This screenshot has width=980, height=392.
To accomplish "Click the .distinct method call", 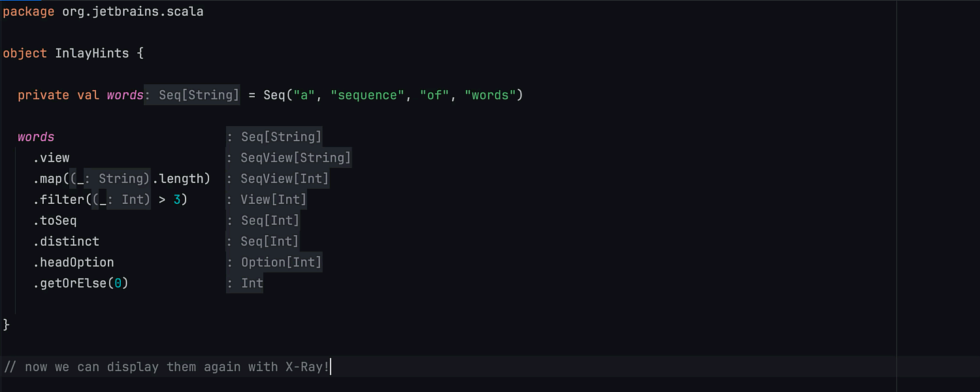I will 67,242.
